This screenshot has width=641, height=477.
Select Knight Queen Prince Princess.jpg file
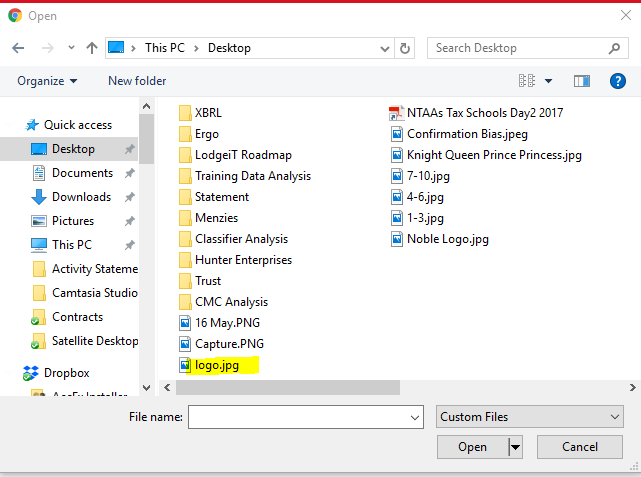point(486,155)
